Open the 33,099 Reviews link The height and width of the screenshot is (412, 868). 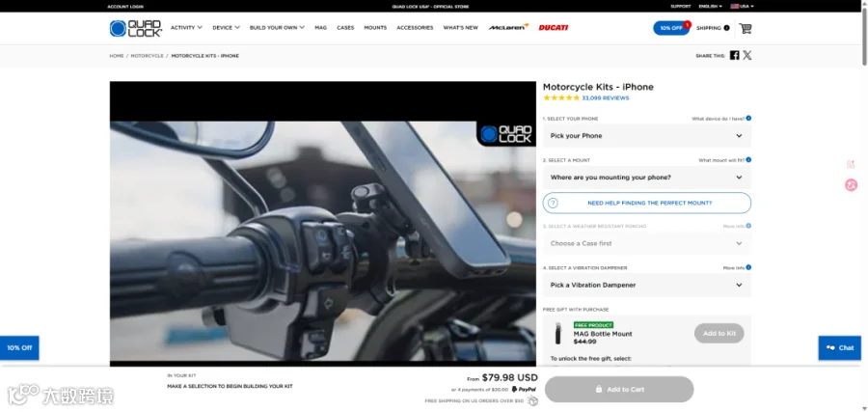click(605, 98)
